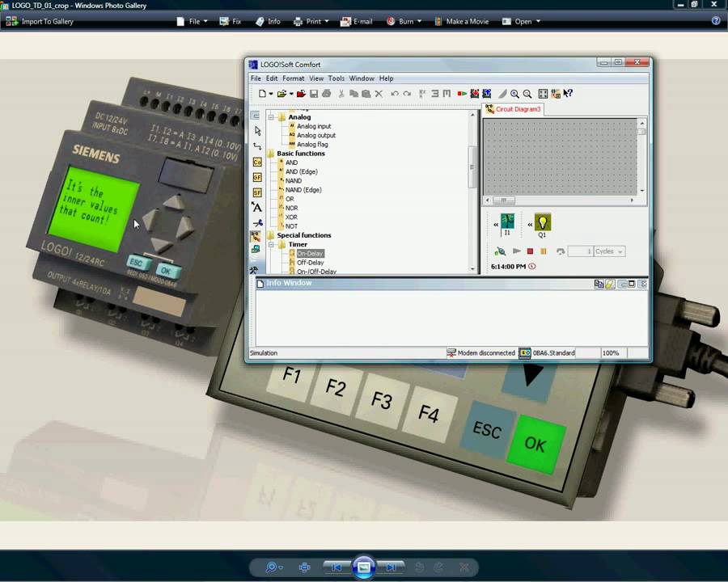728x582 pixels.
Task: Click the Zoom in magnifier icon
Action: [x=514, y=94]
